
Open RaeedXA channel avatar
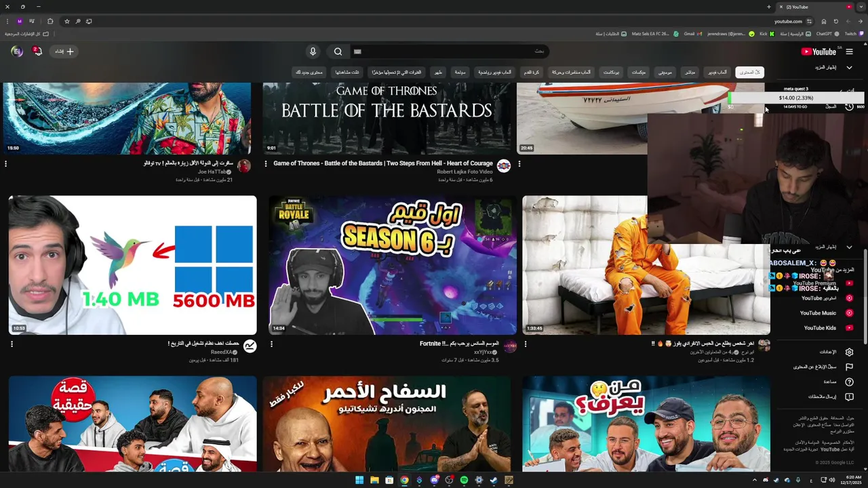250,346
